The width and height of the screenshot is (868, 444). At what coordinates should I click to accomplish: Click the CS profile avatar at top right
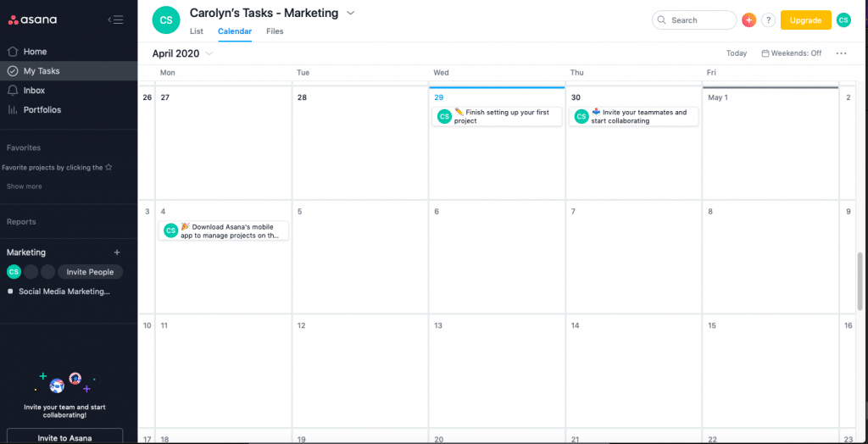[x=843, y=20]
